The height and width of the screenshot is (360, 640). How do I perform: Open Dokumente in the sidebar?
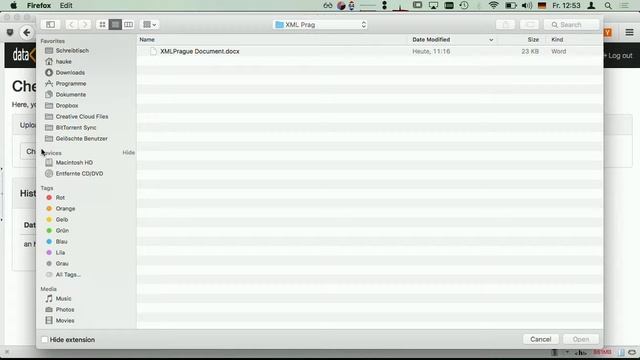(x=71, y=95)
